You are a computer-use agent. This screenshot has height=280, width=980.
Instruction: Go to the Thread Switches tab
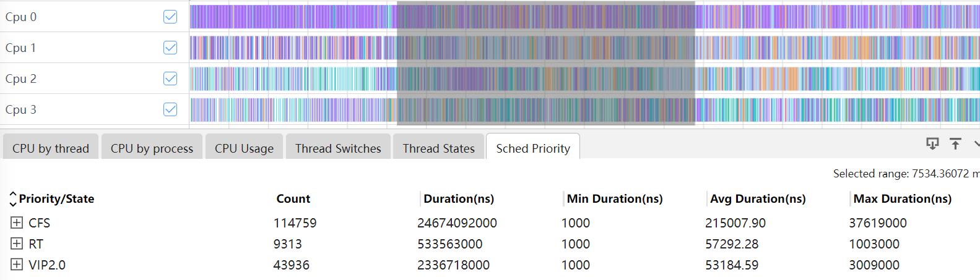click(338, 148)
